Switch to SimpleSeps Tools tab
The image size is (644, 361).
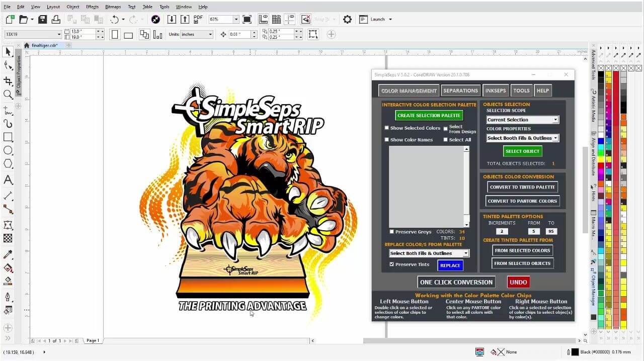coord(521,91)
